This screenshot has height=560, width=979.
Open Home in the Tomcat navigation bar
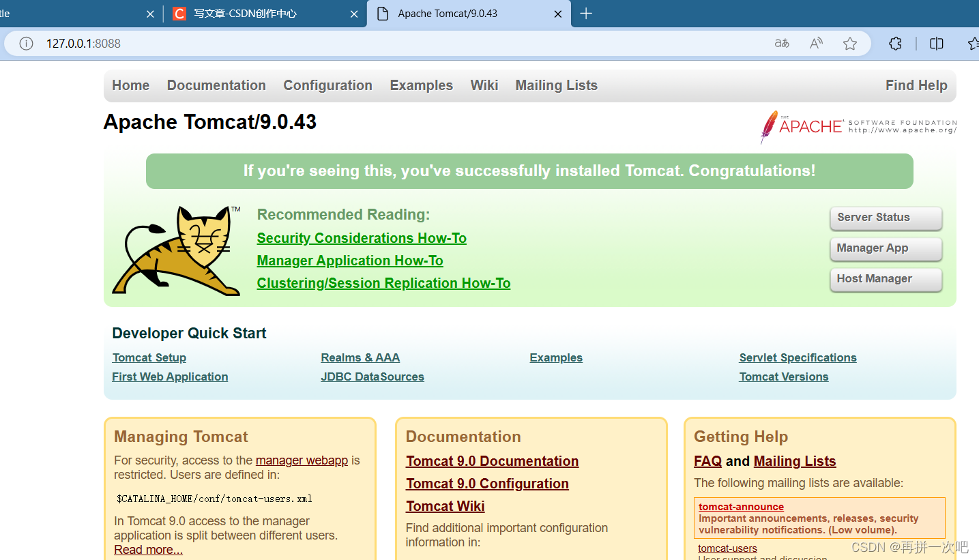tap(131, 85)
